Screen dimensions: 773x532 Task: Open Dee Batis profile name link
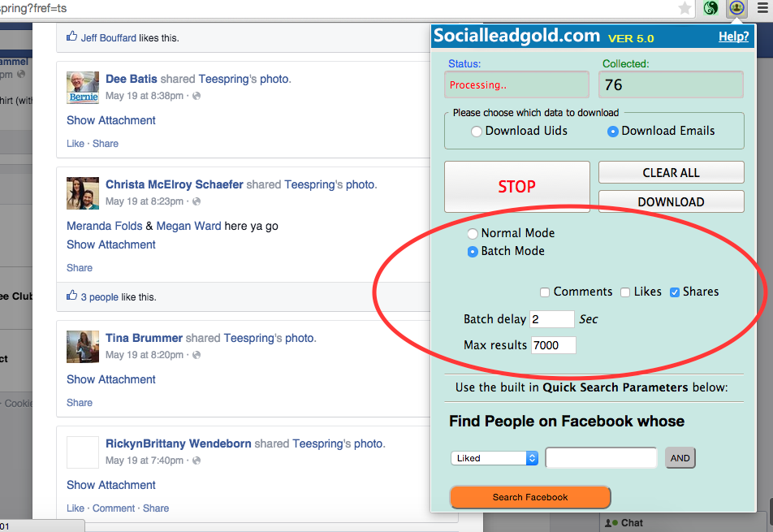pos(132,79)
